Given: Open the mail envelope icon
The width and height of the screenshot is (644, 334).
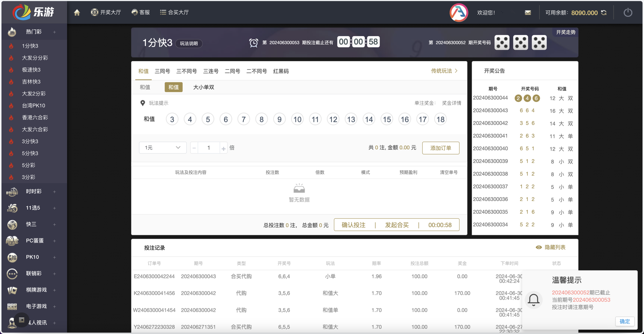Looking at the screenshot, I should pyautogui.click(x=528, y=13).
